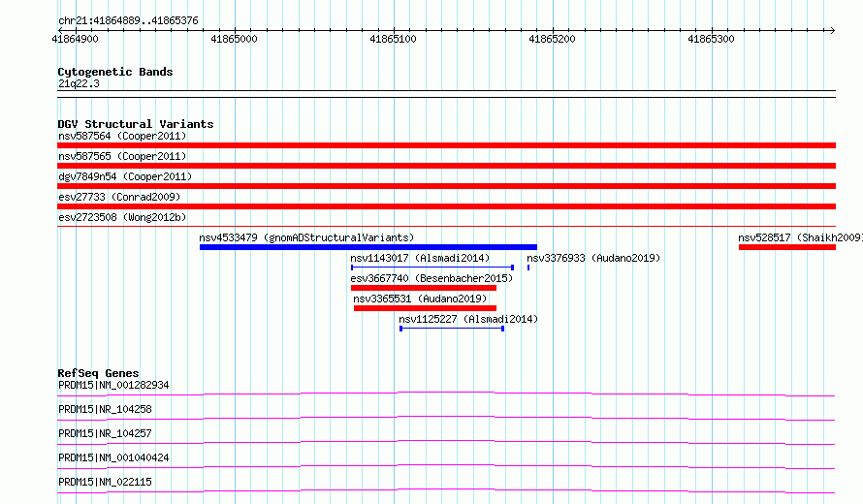Click the red nsv528517 variant bar
Viewport: 863px width, 504px height.
(x=787, y=247)
